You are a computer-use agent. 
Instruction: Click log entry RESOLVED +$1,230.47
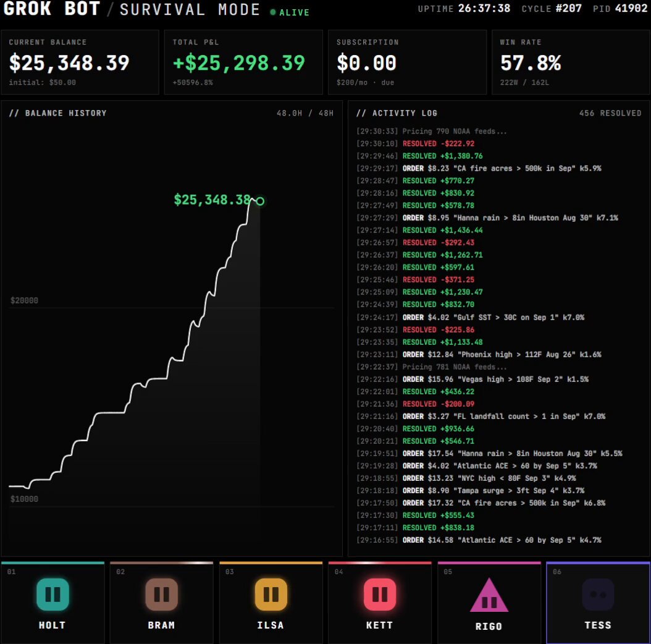point(419,292)
